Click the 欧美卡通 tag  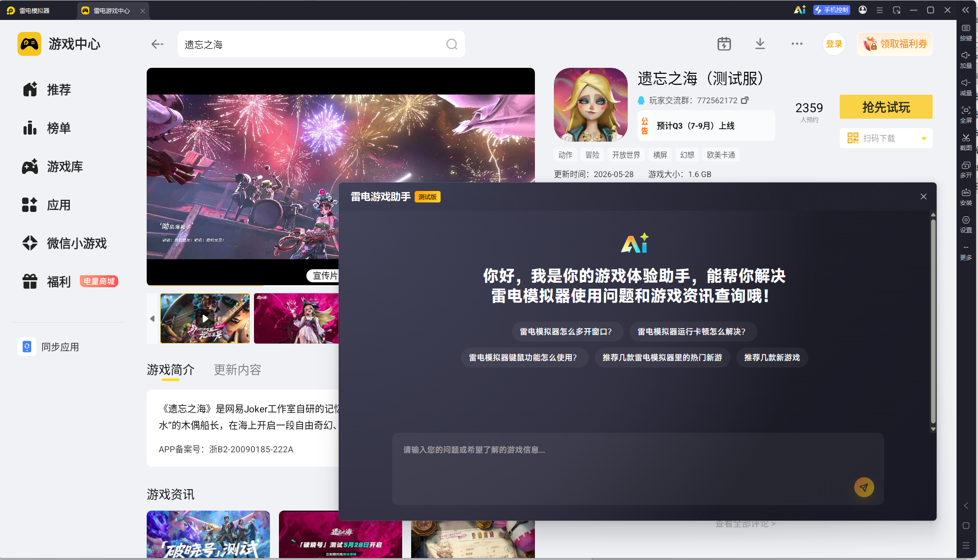point(721,155)
